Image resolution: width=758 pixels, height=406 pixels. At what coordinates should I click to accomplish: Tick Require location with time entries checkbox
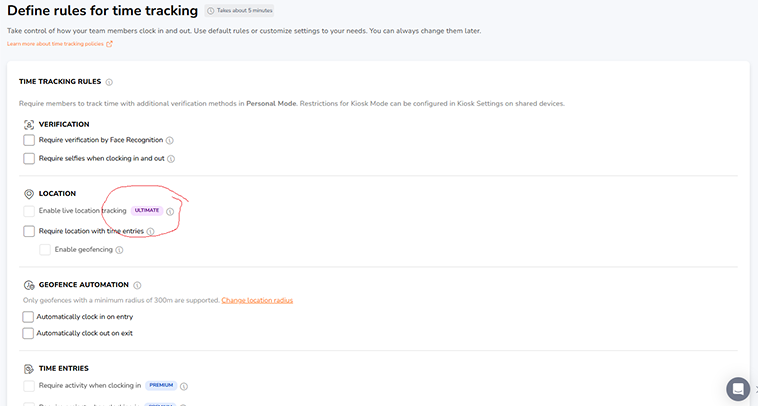(29, 231)
